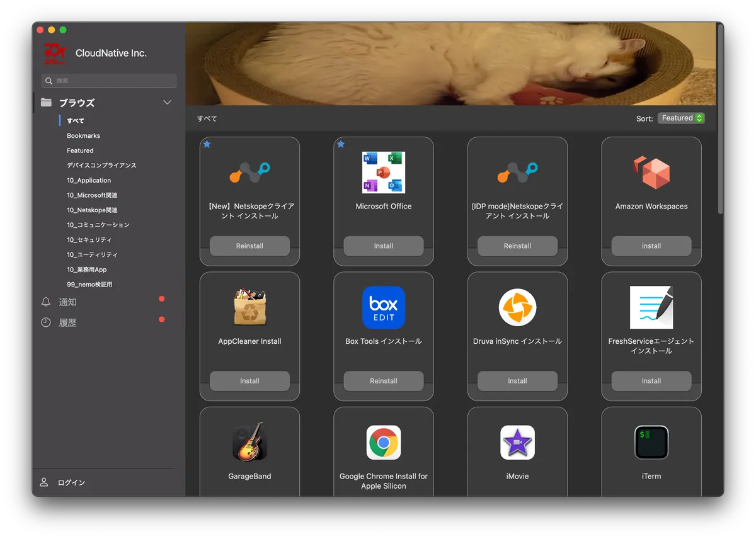Click the FreshService agent pen icon
This screenshot has height=539, width=756.
(651, 307)
